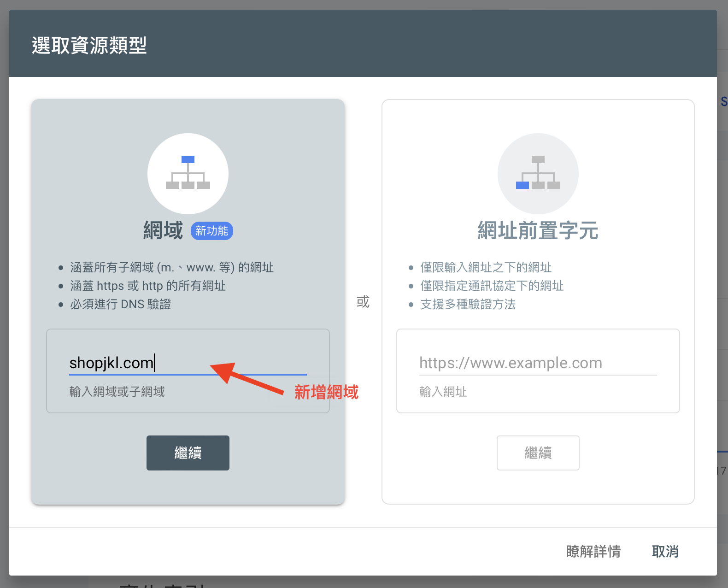Click the domain hierarchy icon in the 網域 card
This screenshot has height=588, width=728.
click(x=188, y=173)
